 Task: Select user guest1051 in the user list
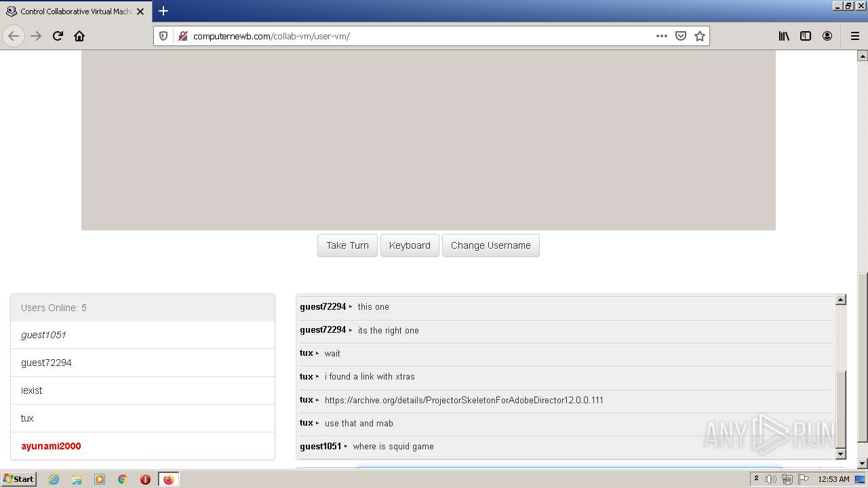pyautogui.click(x=142, y=335)
